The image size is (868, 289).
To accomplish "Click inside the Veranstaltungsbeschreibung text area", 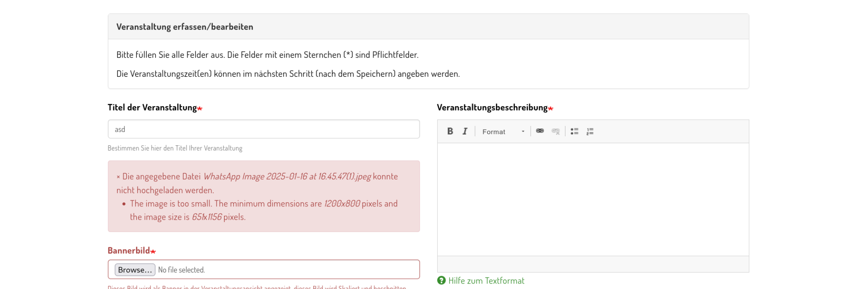I will tap(593, 199).
